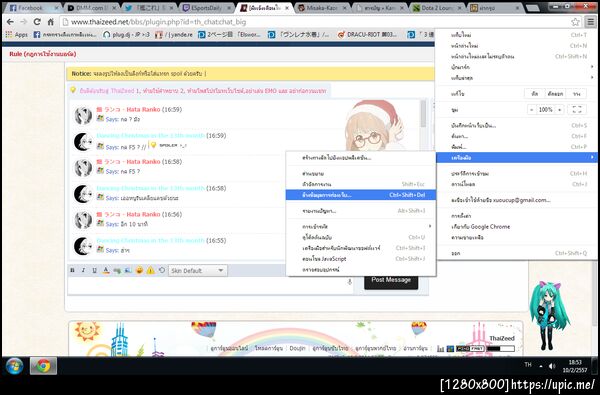
Task: Toggle the Chrome hamburger menu button
Action: [591, 22]
